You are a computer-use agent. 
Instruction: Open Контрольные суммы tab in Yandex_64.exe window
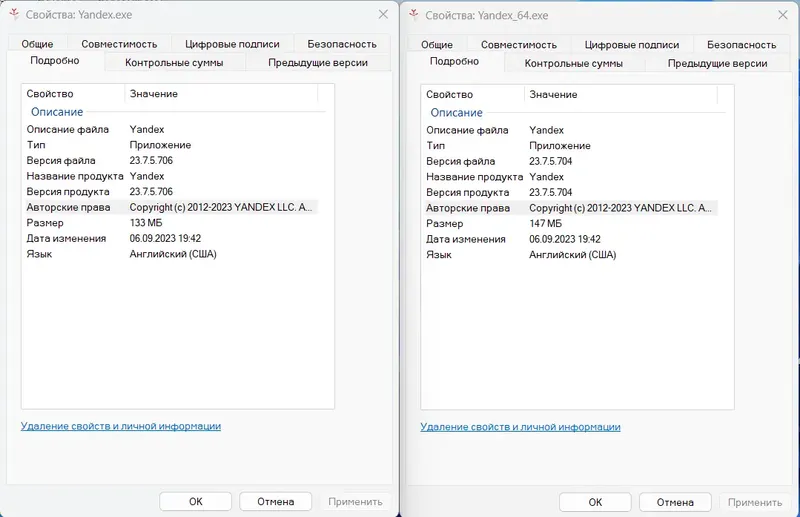(573, 63)
